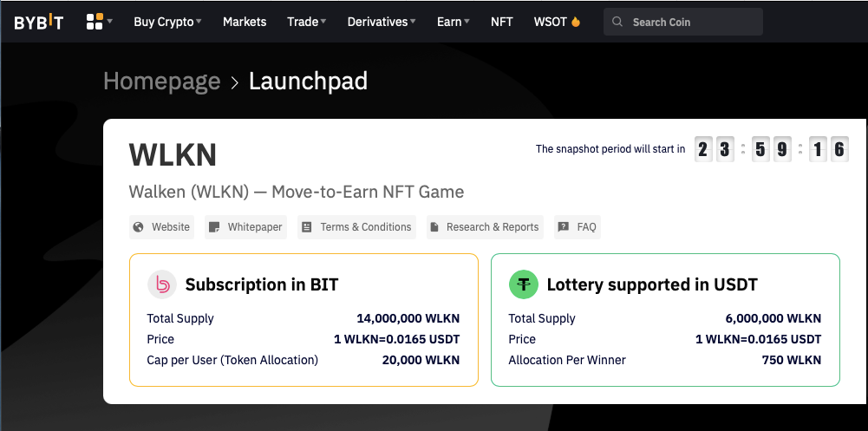Open the Earn dropdown

tap(454, 22)
